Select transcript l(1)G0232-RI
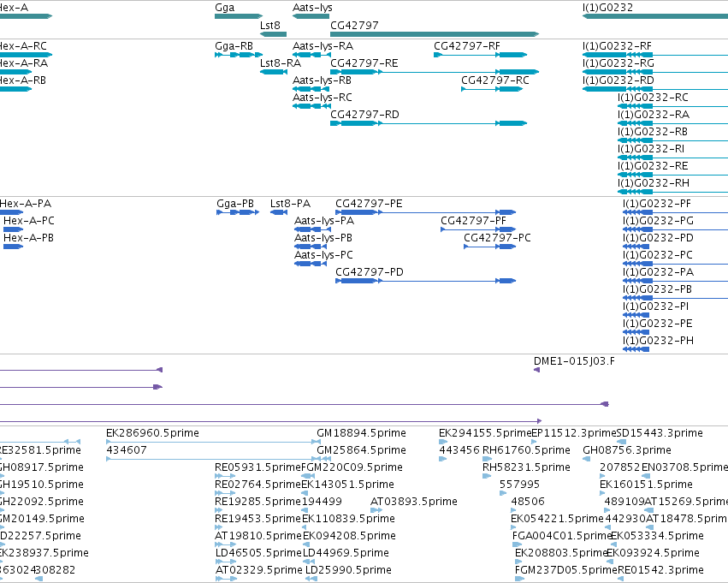 click(x=672, y=158)
